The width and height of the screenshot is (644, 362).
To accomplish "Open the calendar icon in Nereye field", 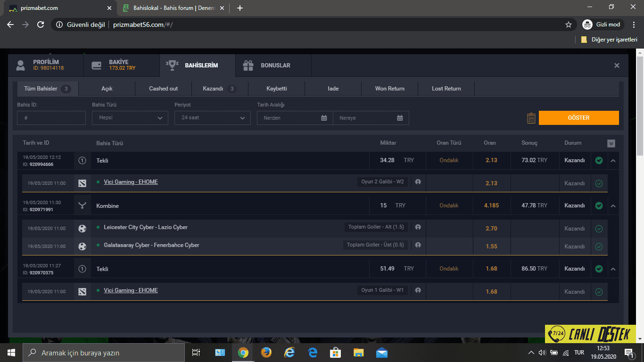I will 400,118.
